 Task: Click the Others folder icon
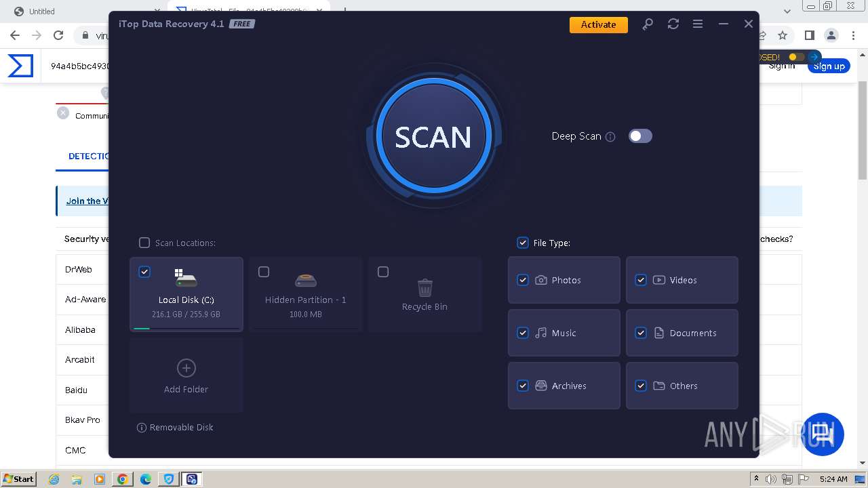[x=659, y=386]
